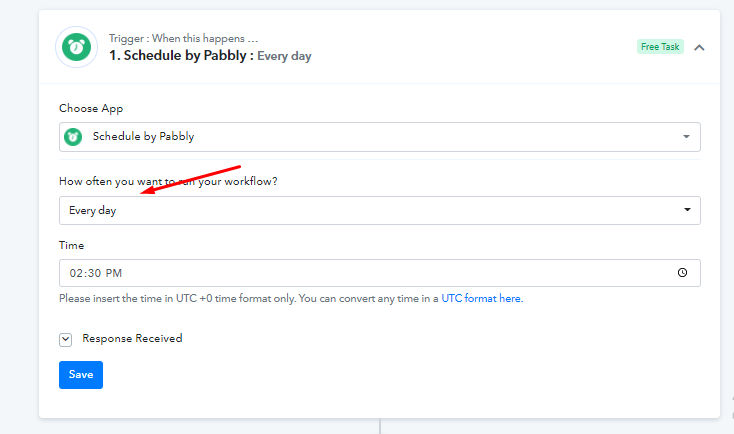Open the Every day frequency dropdown
Image resolution: width=734 pixels, height=434 pixels.
coord(380,210)
